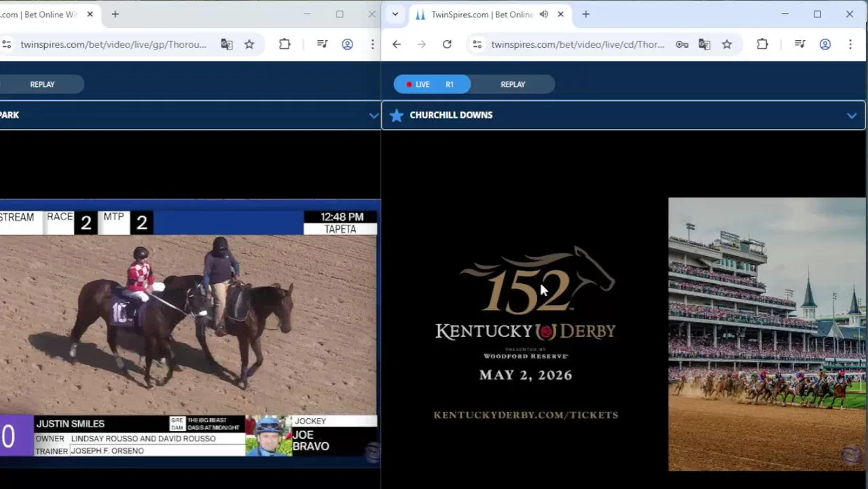
Task: Minimize the right browser window
Action: tap(785, 14)
